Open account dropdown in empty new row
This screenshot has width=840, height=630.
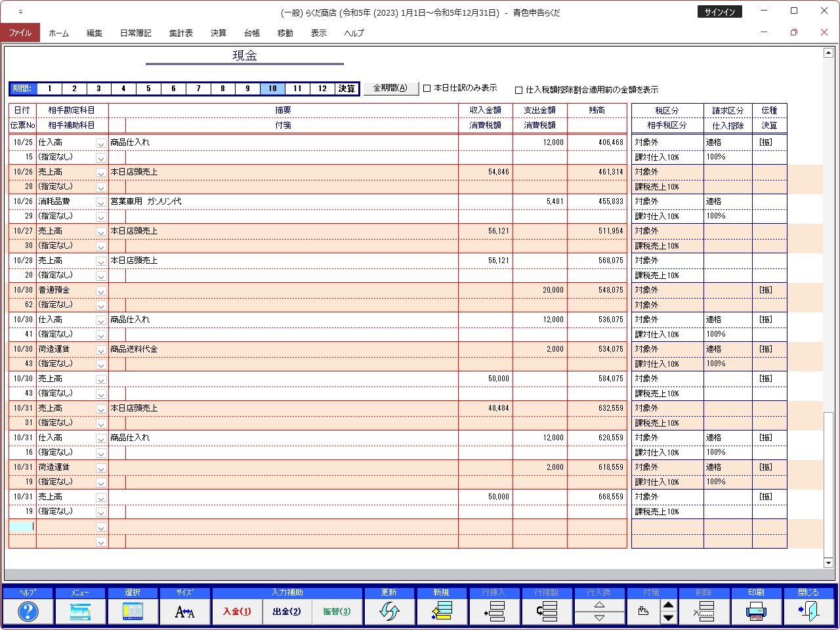click(101, 526)
